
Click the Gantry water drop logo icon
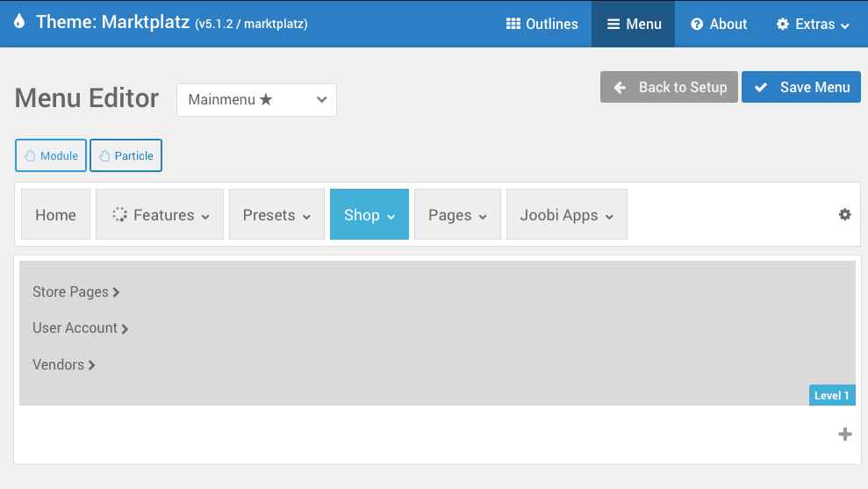[x=19, y=22]
